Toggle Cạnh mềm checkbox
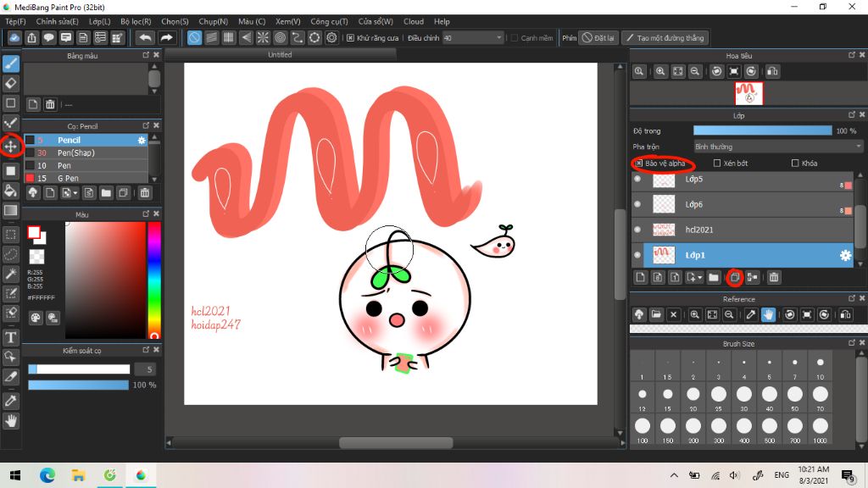The width and height of the screenshot is (868, 488). point(515,38)
